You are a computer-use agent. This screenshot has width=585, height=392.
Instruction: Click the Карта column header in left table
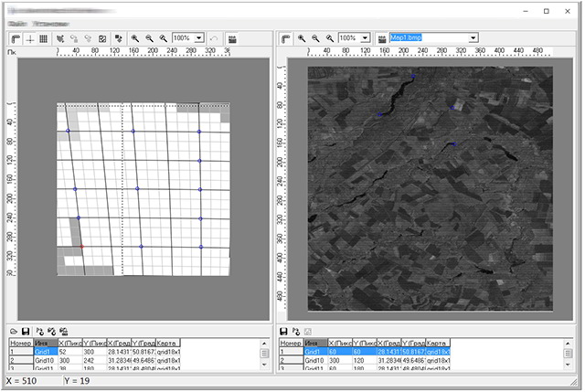click(x=168, y=343)
